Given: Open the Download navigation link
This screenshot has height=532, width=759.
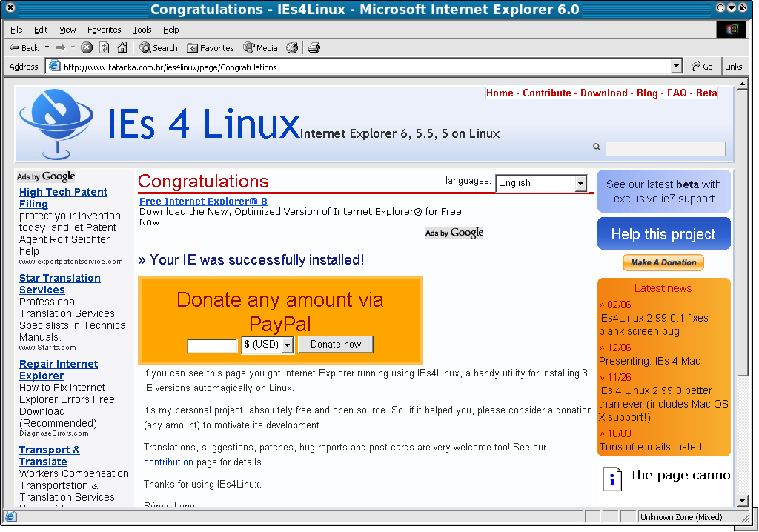Looking at the screenshot, I should [603, 93].
